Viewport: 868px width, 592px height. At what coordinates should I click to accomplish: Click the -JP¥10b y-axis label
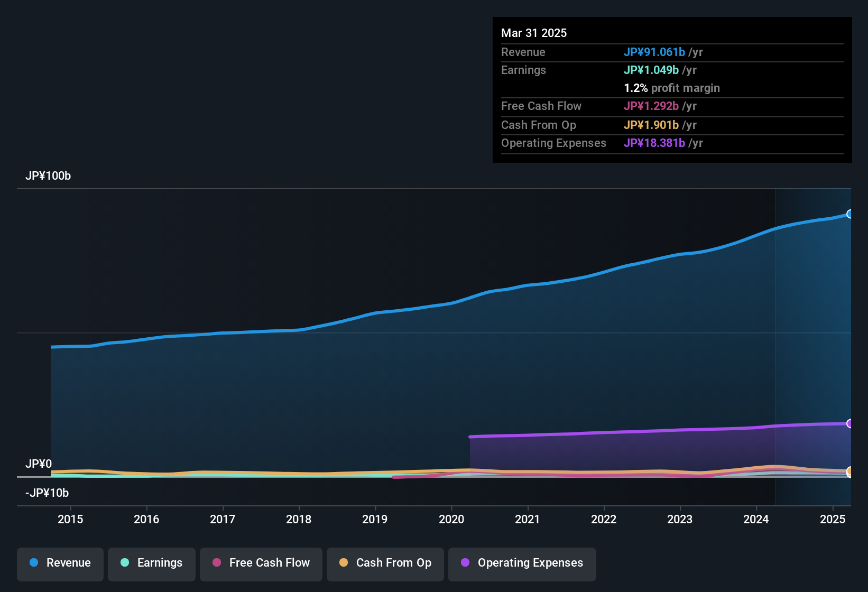point(47,493)
